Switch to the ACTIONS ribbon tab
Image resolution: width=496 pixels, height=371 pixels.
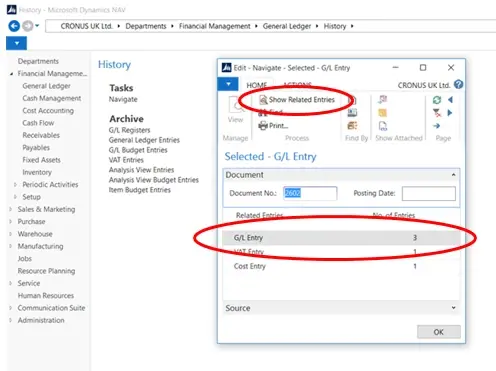click(297, 85)
